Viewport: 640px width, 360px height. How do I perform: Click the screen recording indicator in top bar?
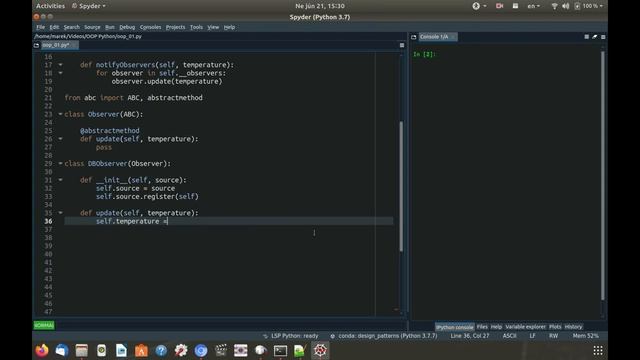coord(499,6)
